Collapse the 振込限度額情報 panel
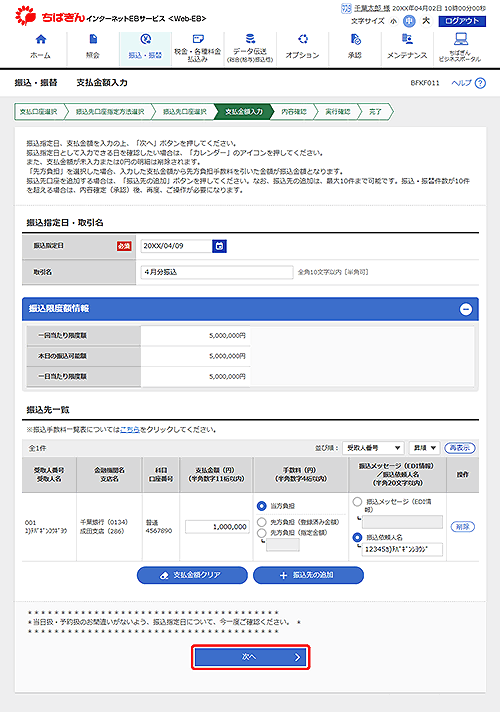The width and height of the screenshot is (500, 712). coord(466,309)
